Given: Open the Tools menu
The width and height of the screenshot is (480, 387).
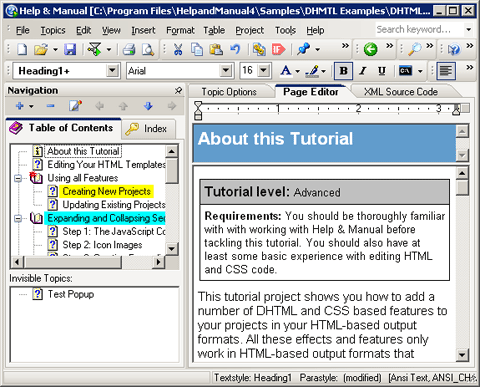Looking at the screenshot, I should coord(285,30).
